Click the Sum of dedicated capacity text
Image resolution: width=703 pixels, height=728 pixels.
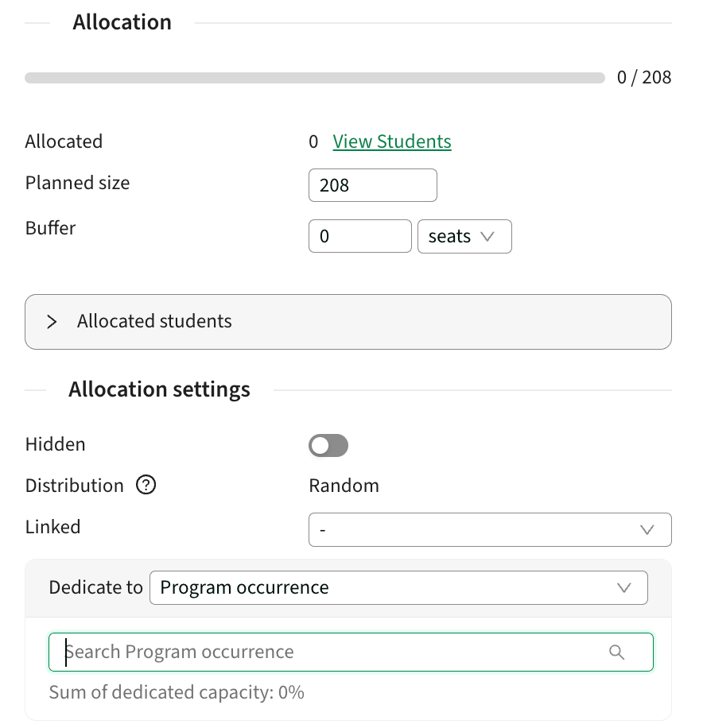click(x=177, y=692)
